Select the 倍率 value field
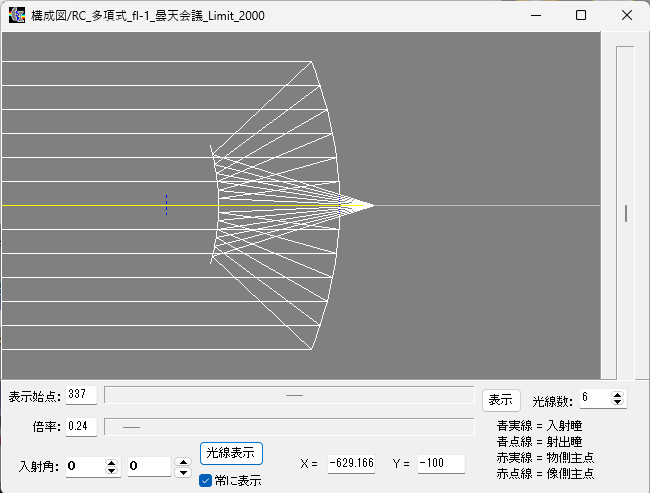The image size is (650, 493). pos(81,427)
